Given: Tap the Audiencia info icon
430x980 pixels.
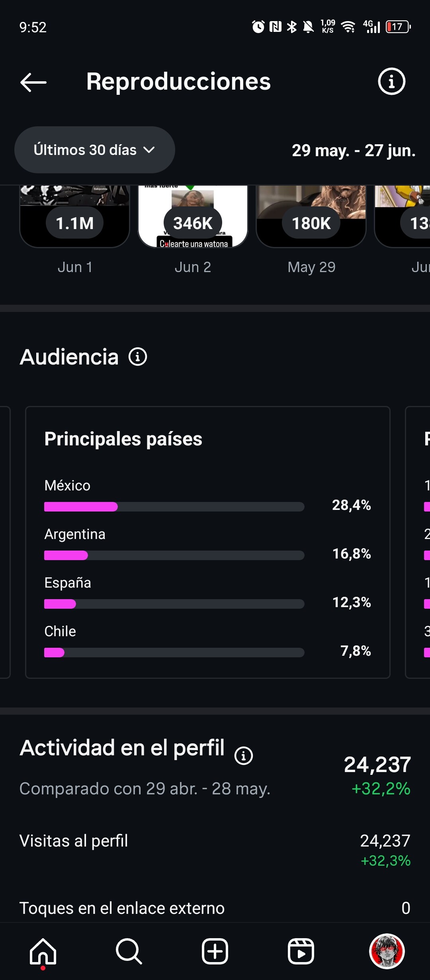Looking at the screenshot, I should tap(138, 357).
